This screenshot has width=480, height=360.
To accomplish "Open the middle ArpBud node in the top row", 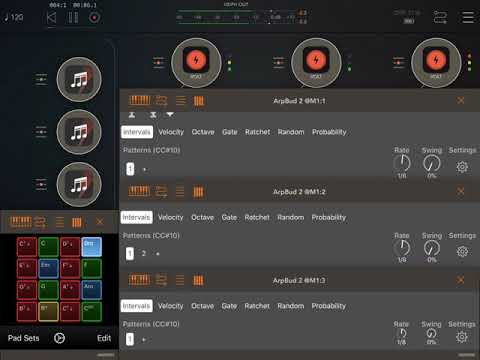I will tap(316, 62).
